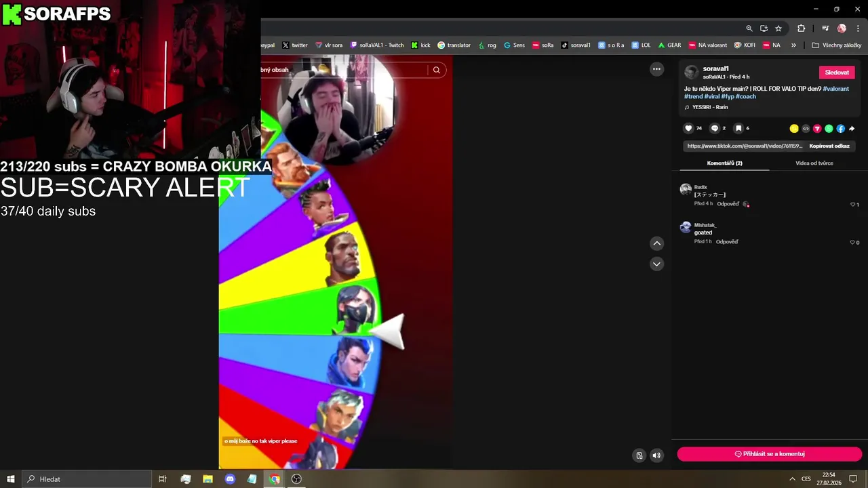This screenshot has width=868, height=488.
Task: Reply to Mishatak_'s comment with Odpověď
Action: click(727, 242)
